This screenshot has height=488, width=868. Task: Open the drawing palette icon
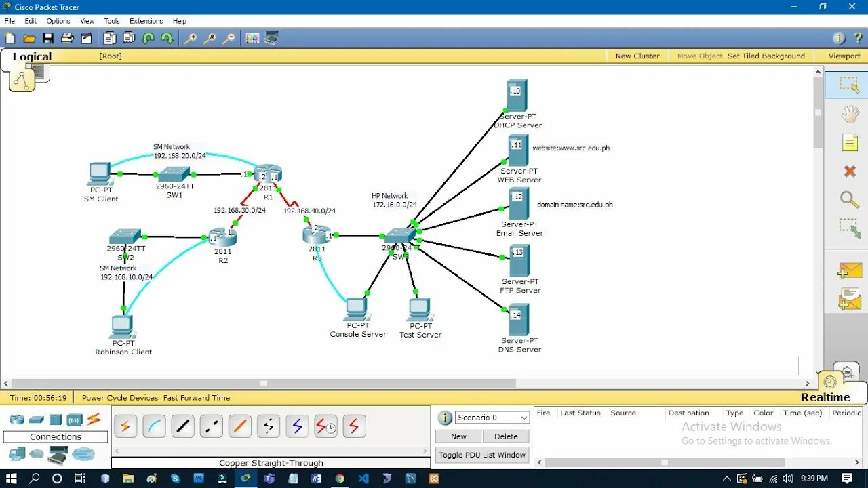(252, 39)
